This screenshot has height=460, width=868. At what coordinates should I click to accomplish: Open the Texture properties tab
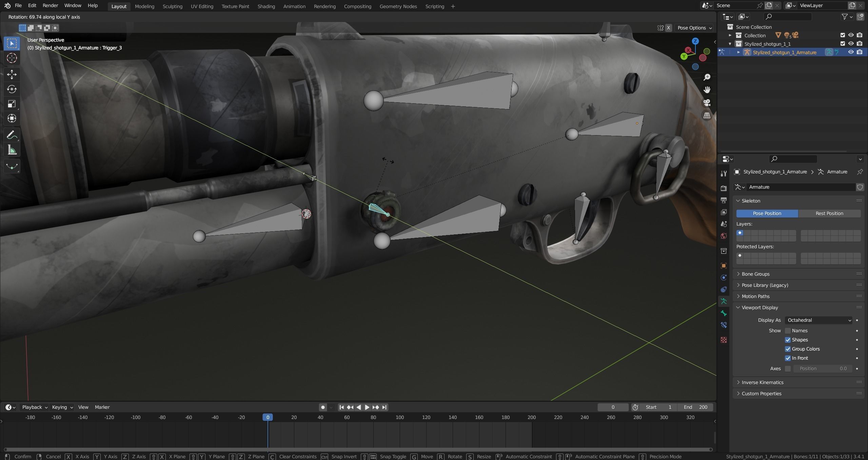click(x=724, y=340)
